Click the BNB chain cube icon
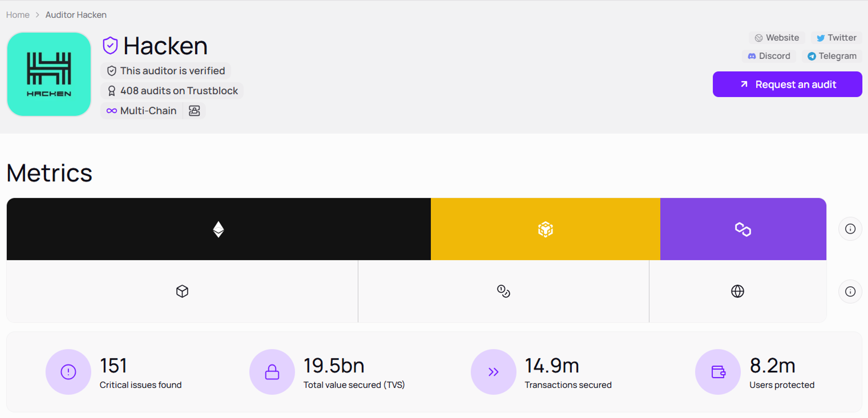The image size is (868, 418). tap(545, 229)
